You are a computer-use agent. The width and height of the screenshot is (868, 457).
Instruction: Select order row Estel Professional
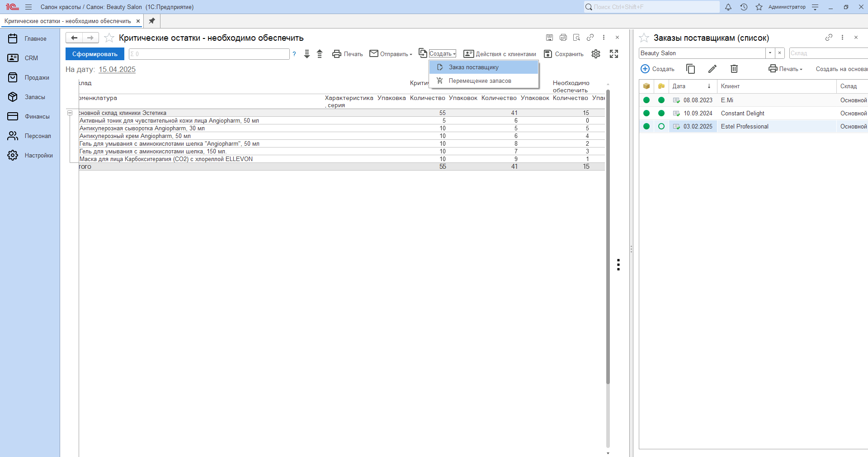754,126
